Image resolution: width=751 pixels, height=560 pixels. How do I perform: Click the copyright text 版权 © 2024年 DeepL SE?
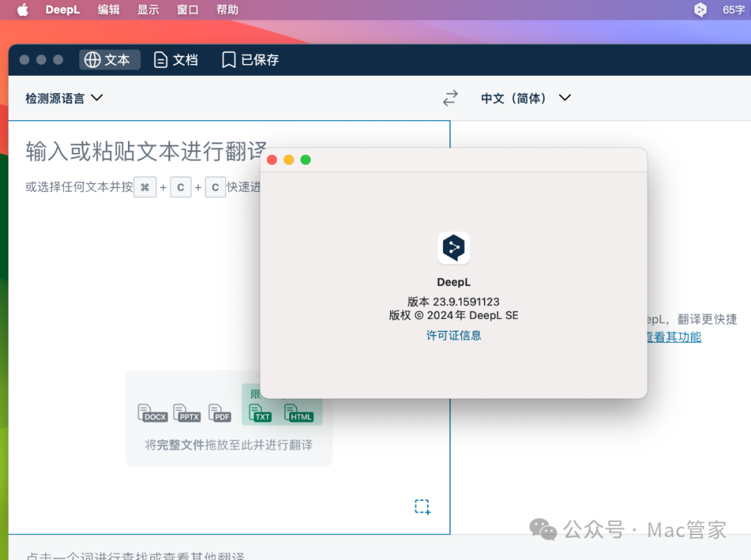click(453, 315)
